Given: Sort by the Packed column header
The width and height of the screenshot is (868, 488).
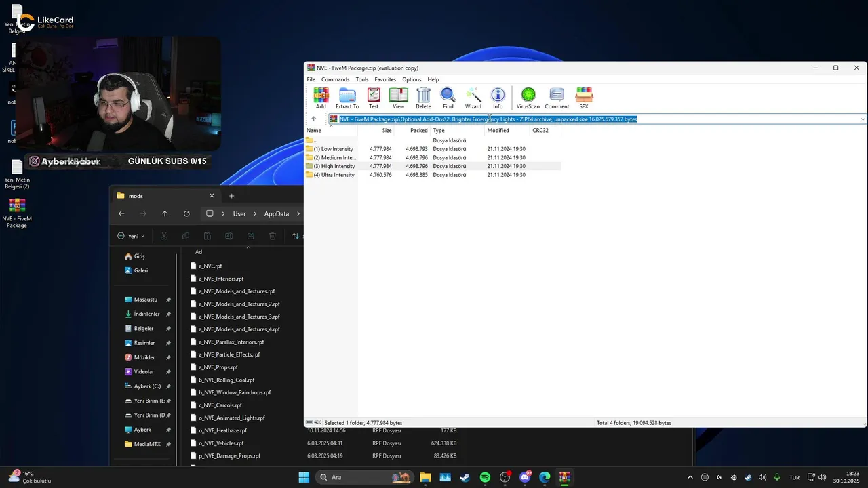Looking at the screenshot, I should coord(412,130).
